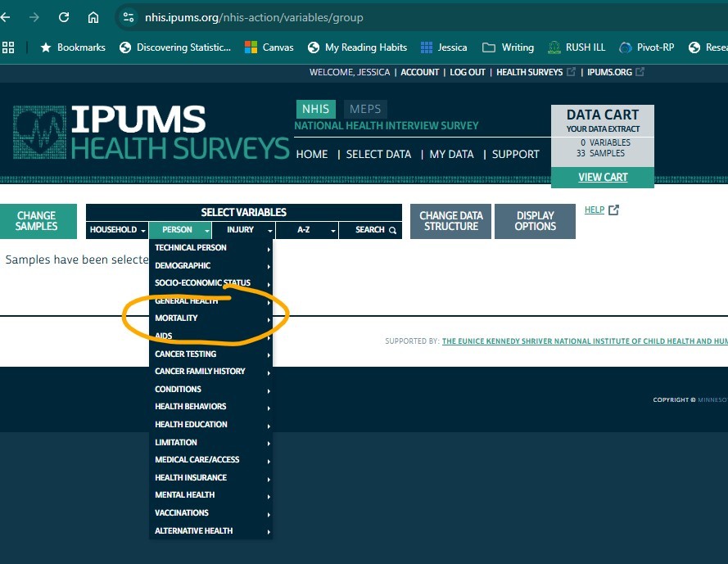The height and width of the screenshot is (564, 728).
Task: Select HEALTH BEHAVIORS from the PERSON menu
Action: point(210,407)
